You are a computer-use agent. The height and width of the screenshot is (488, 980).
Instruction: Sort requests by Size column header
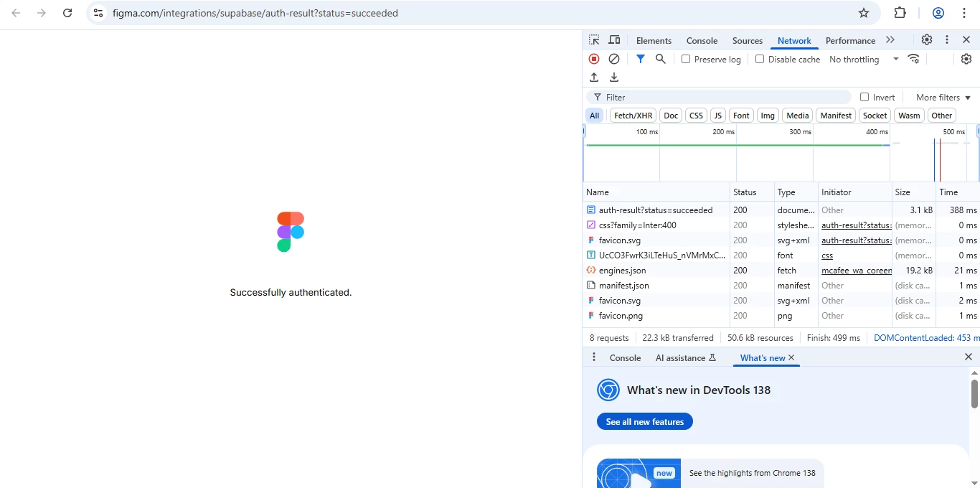[x=913, y=192]
